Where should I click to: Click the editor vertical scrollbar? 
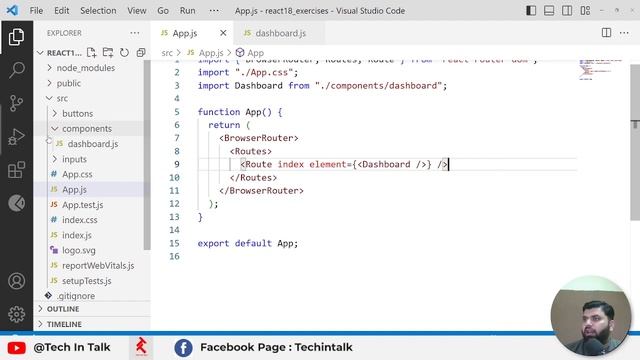pos(635,143)
